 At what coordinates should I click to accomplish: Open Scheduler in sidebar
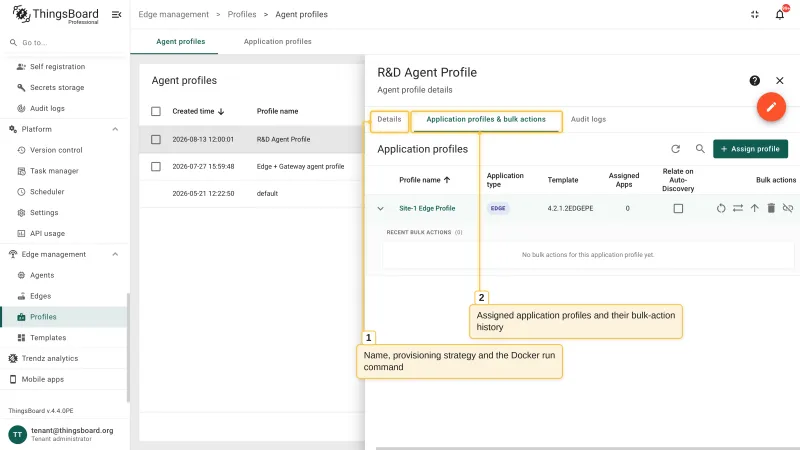[x=64, y=192]
